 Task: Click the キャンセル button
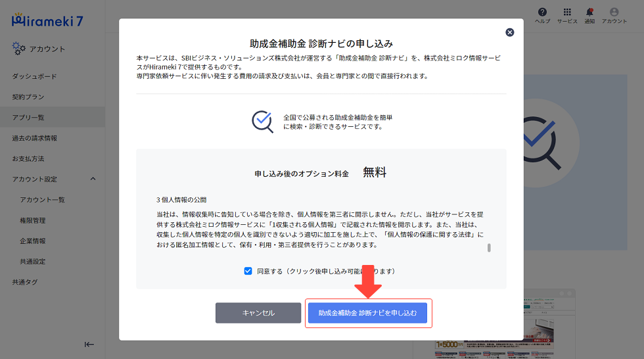(258, 313)
